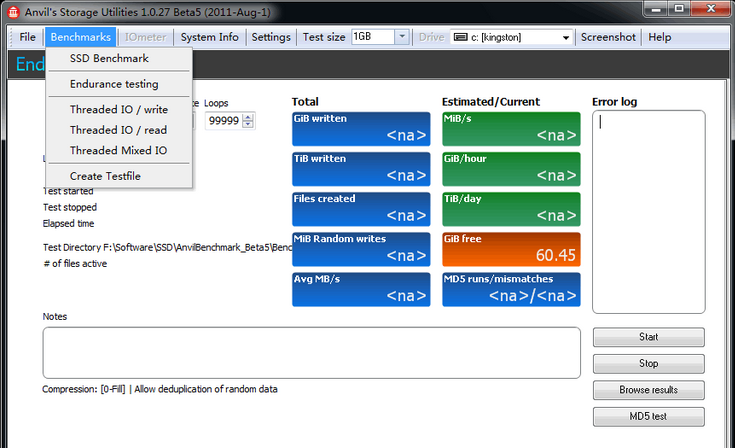Click the GiB written tile
Image resolution: width=735 pixels, height=448 pixels.
[361, 129]
